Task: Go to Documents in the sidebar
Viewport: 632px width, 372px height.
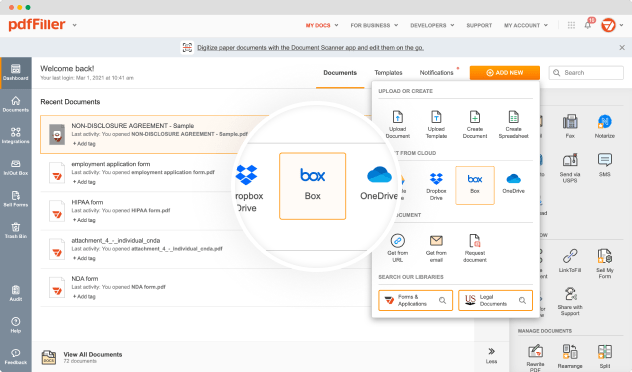Action: [x=16, y=104]
